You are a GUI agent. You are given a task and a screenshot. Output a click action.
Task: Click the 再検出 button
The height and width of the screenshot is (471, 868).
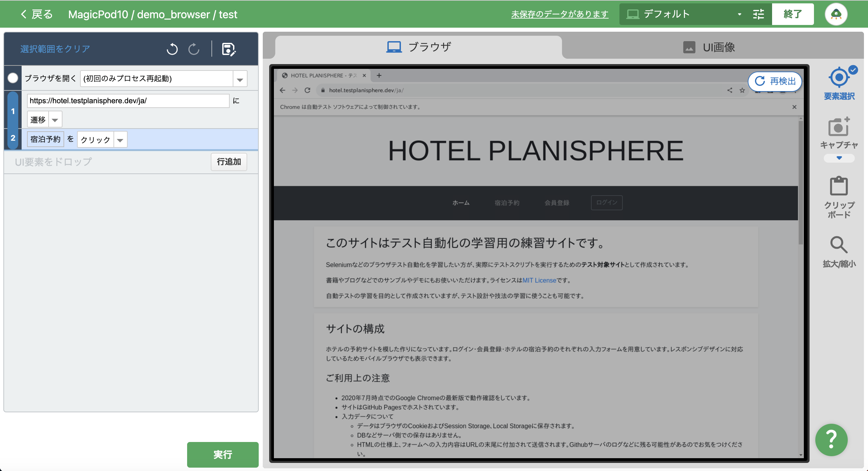point(775,81)
